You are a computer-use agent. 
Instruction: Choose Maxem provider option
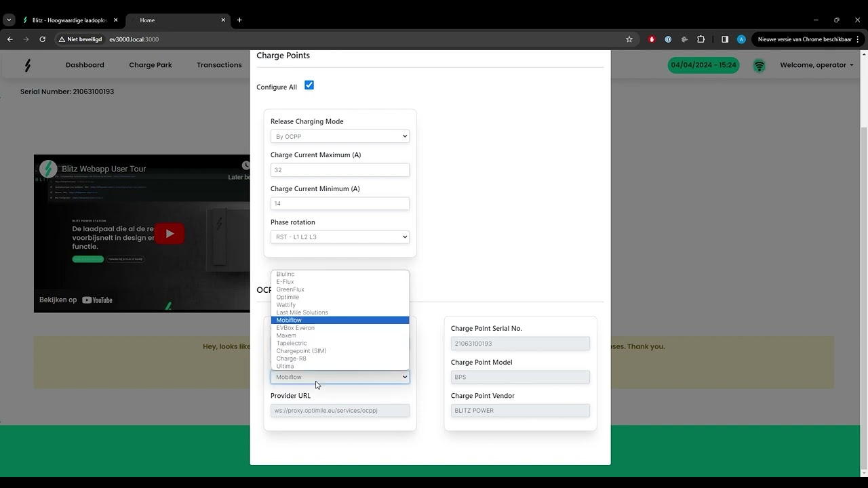(340, 335)
